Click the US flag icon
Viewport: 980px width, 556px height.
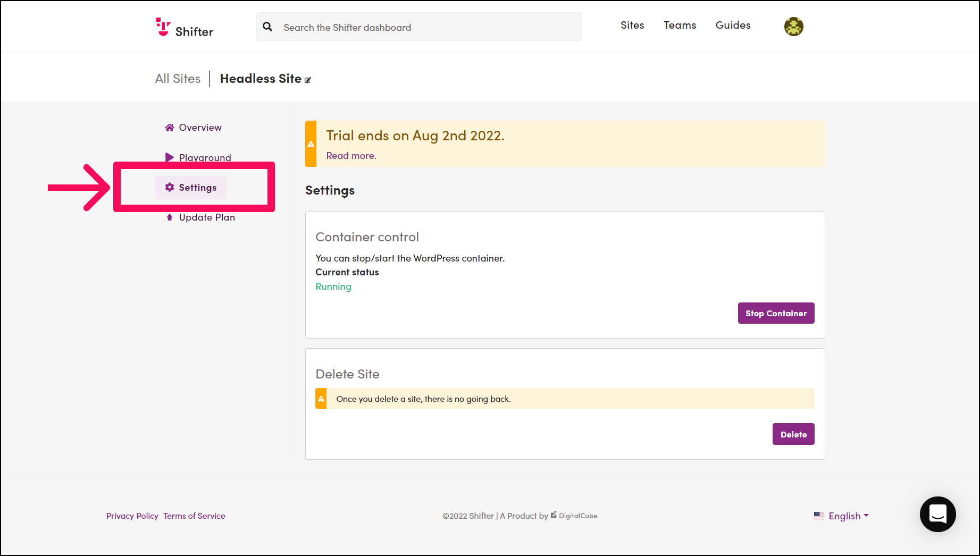point(819,516)
